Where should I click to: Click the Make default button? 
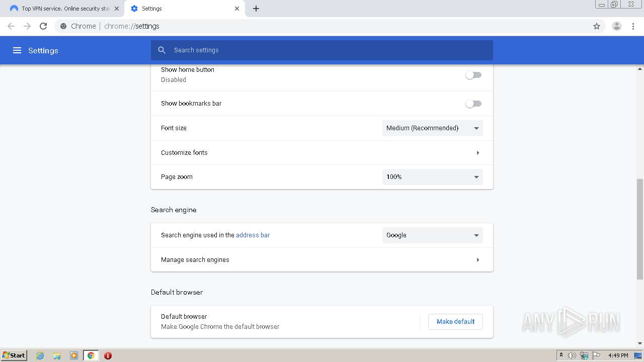pos(455,322)
